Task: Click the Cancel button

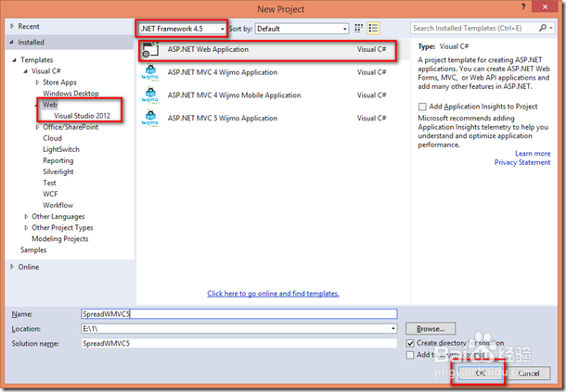Action: point(528,373)
